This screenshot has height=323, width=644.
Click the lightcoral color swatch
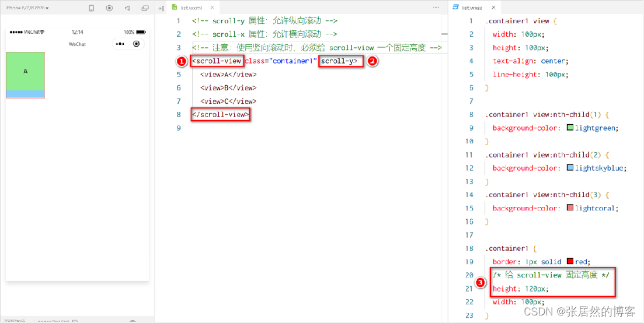coord(570,208)
